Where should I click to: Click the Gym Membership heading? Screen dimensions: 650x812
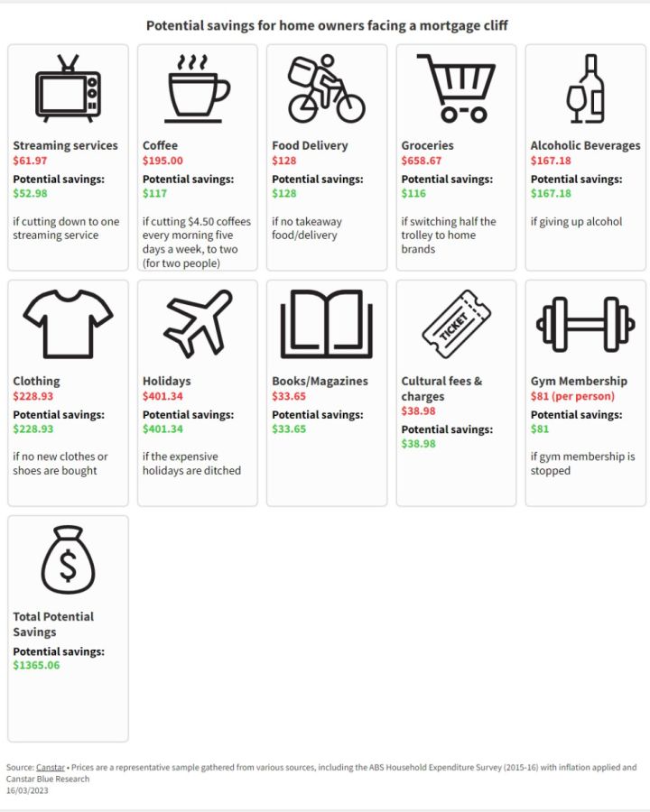[579, 381]
